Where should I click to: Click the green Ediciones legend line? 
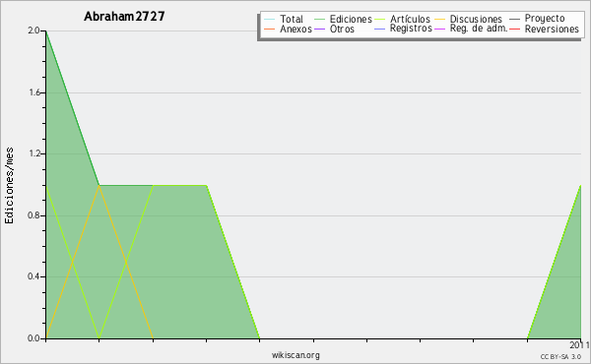point(319,20)
